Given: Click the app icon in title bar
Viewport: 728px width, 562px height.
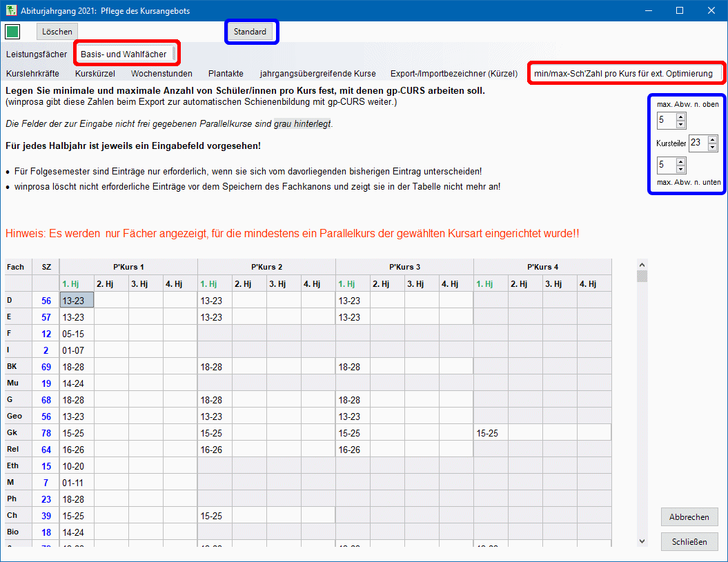Looking at the screenshot, I should point(11,10).
